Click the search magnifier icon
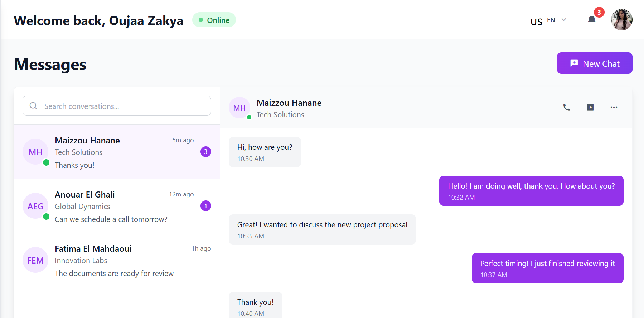 (33, 106)
